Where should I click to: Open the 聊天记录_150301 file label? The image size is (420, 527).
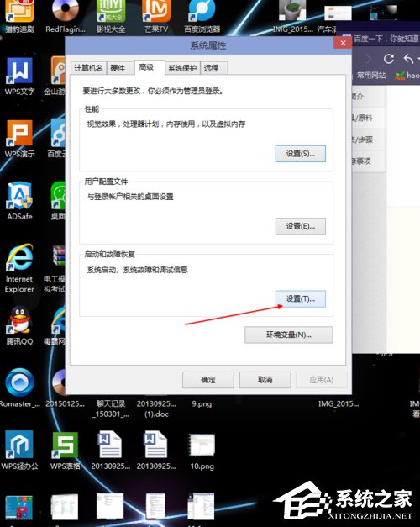pos(111,408)
